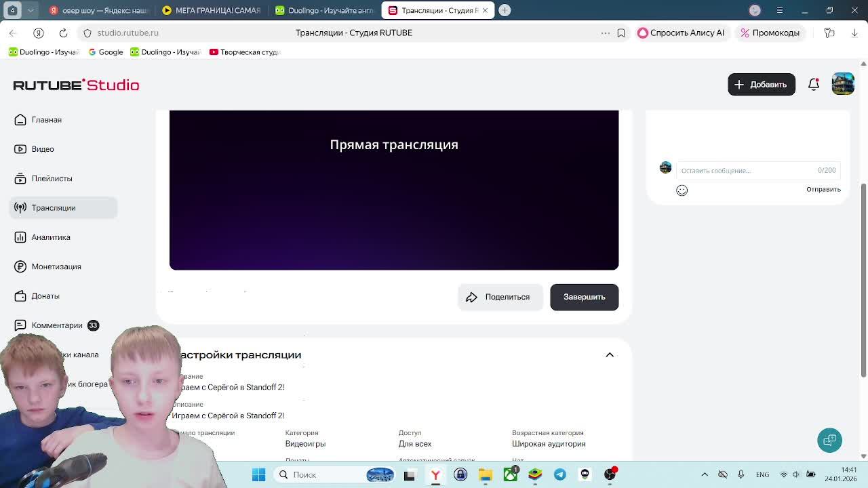Image resolution: width=868 pixels, height=488 pixels.
Task: Open Промокоды in the browser toolbar
Action: (x=770, y=33)
